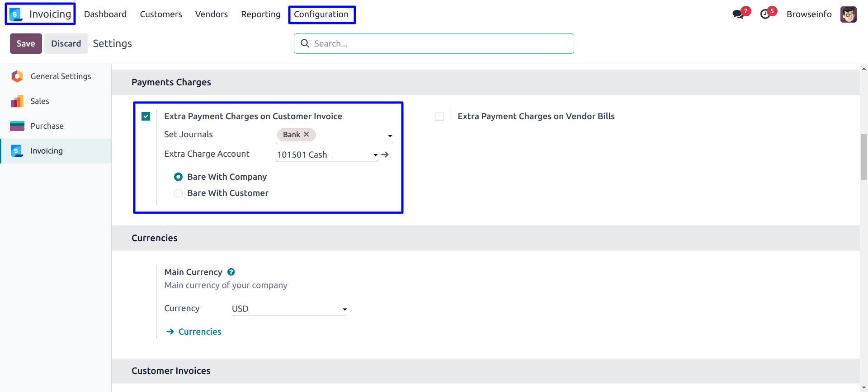Enable Extra Payment Charges on Vendor Bills
The height and width of the screenshot is (392, 868).
tap(439, 117)
